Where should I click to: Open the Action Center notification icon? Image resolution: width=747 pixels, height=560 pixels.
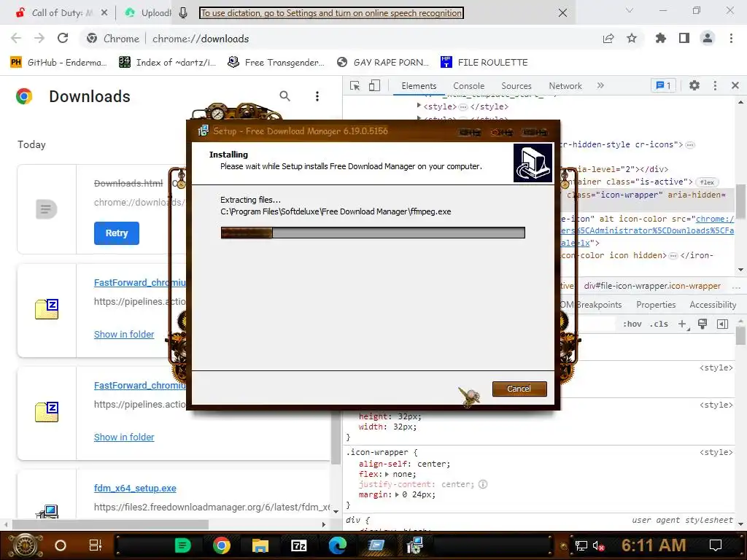pyautogui.click(x=716, y=545)
